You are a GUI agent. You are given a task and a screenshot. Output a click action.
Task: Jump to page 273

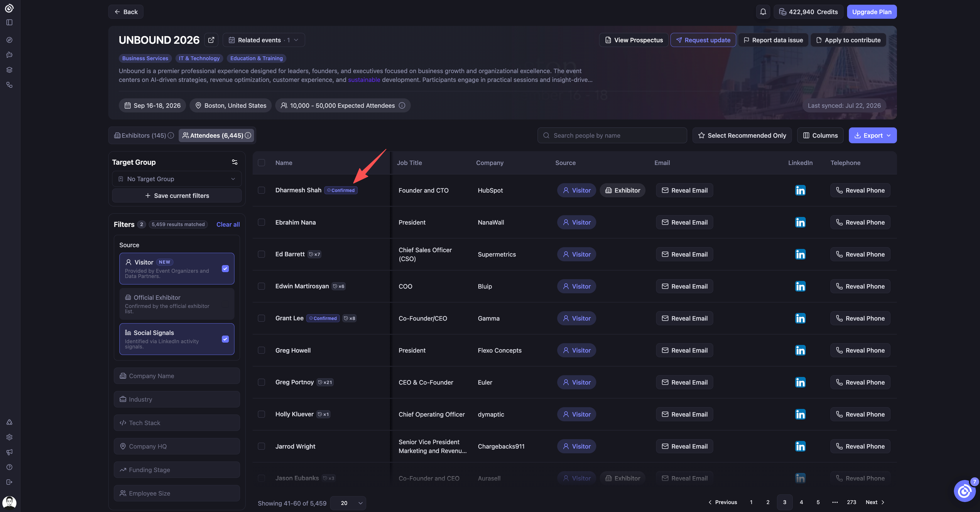point(851,502)
